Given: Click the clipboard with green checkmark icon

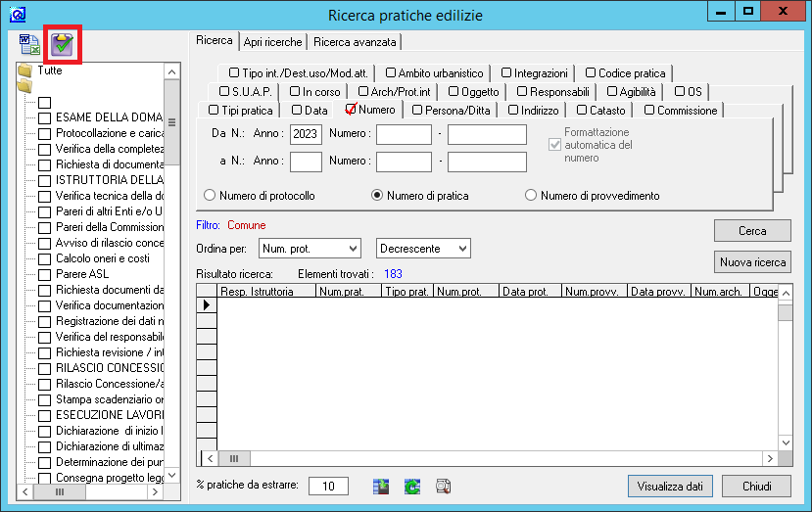Looking at the screenshot, I should point(63,43).
